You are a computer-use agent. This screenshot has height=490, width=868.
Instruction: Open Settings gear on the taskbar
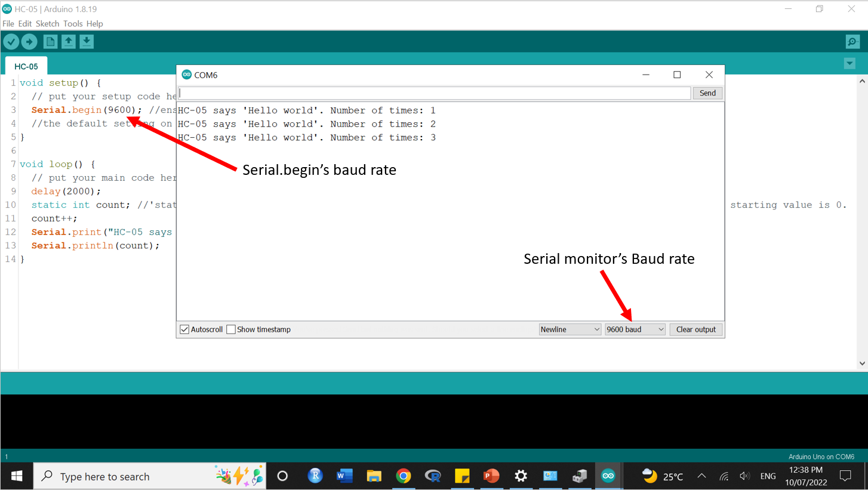tap(521, 476)
